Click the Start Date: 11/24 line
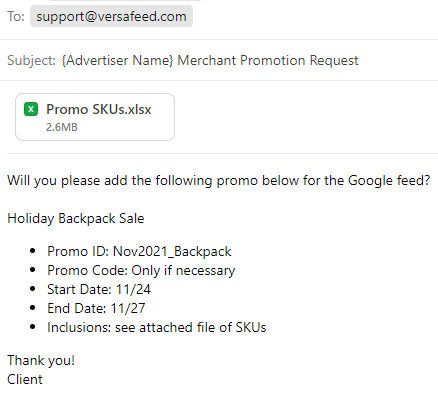438x399 pixels. 99,289
